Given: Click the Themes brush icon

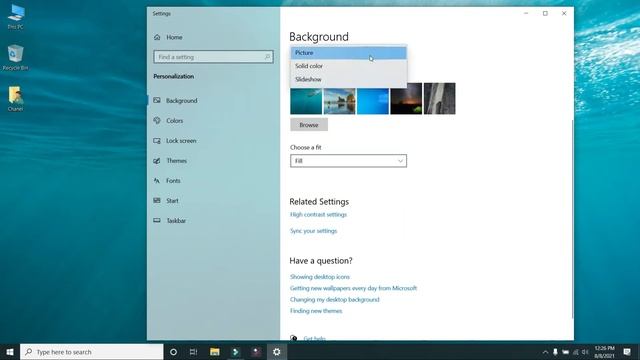Looking at the screenshot, I should pos(157,160).
